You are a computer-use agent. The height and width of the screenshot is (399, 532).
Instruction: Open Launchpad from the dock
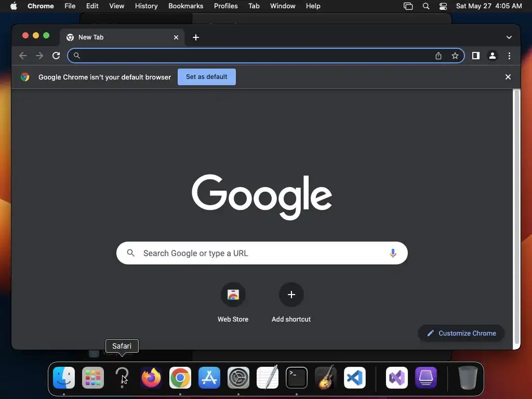93,378
